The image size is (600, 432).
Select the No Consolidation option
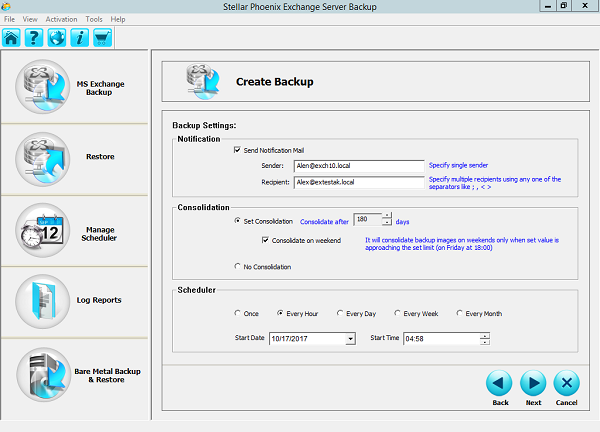pos(237,267)
